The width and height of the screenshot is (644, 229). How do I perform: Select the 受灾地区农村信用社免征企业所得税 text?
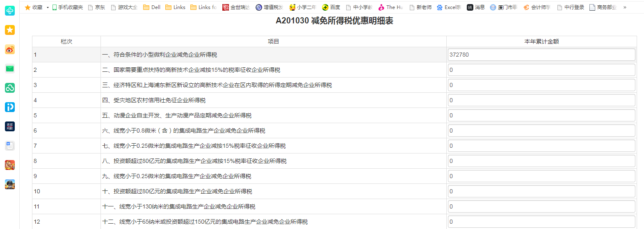(154, 100)
